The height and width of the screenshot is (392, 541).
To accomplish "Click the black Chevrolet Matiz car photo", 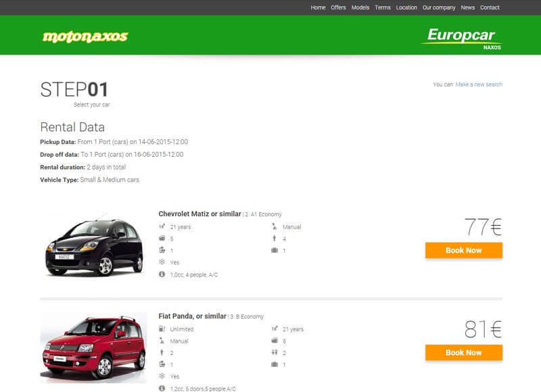I will pyautogui.click(x=94, y=244).
